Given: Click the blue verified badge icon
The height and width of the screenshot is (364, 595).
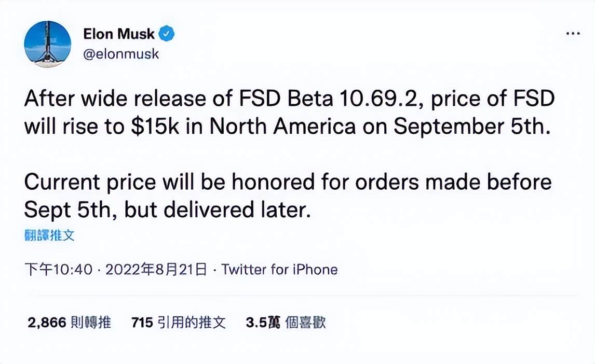Looking at the screenshot, I should [x=166, y=34].
